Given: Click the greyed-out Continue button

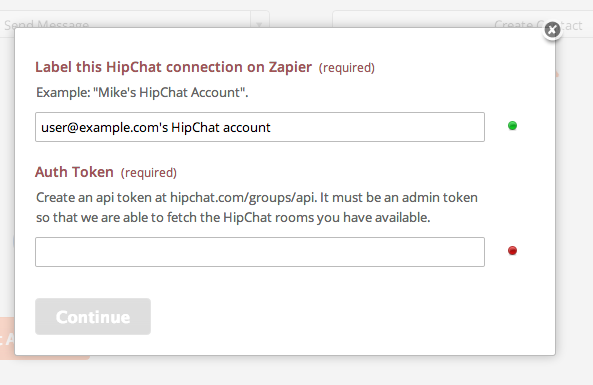Looking at the screenshot, I should tap(93, 317).
